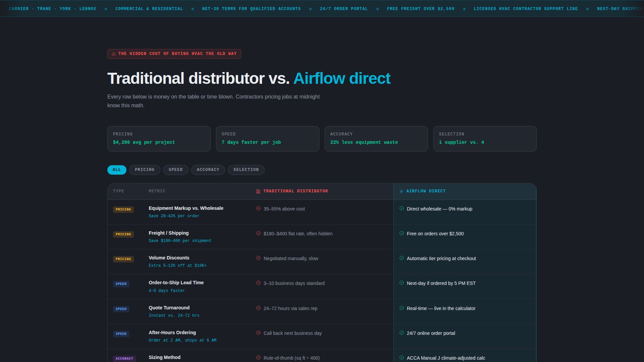This screenshot has width=644, height=362.
Task: Click the NET-30 TERMS FOR QUALIFIED ACCOUNTS link
Action: point(251,9)
